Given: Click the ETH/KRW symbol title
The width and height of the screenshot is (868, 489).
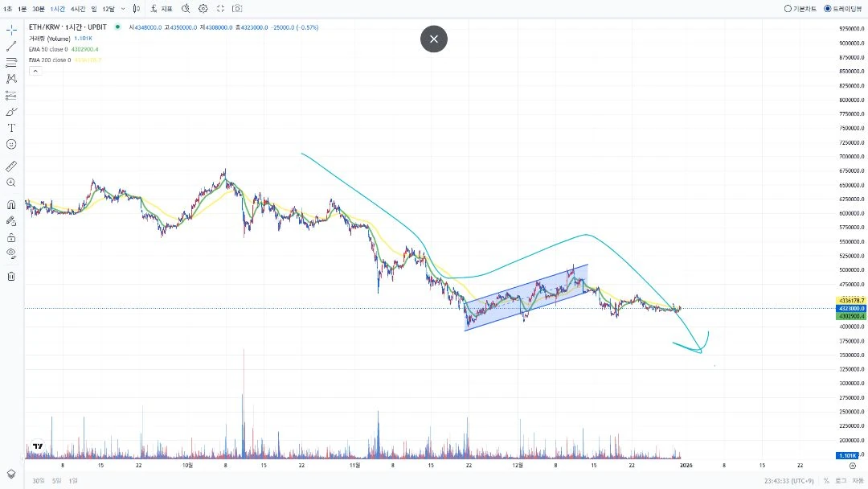Looking at the screenshot, I should (68, 27).
